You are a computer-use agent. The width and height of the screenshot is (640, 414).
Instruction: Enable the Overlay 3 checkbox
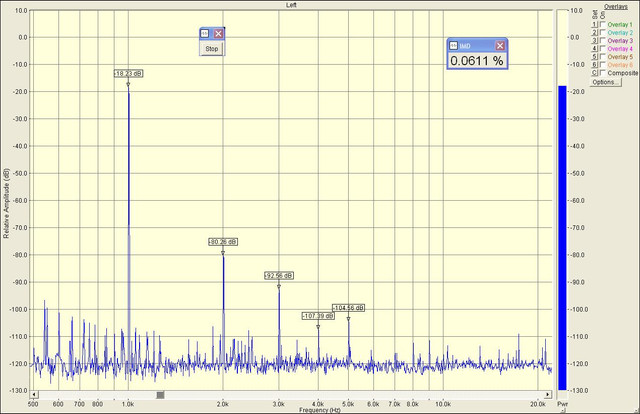coord(602,40)
